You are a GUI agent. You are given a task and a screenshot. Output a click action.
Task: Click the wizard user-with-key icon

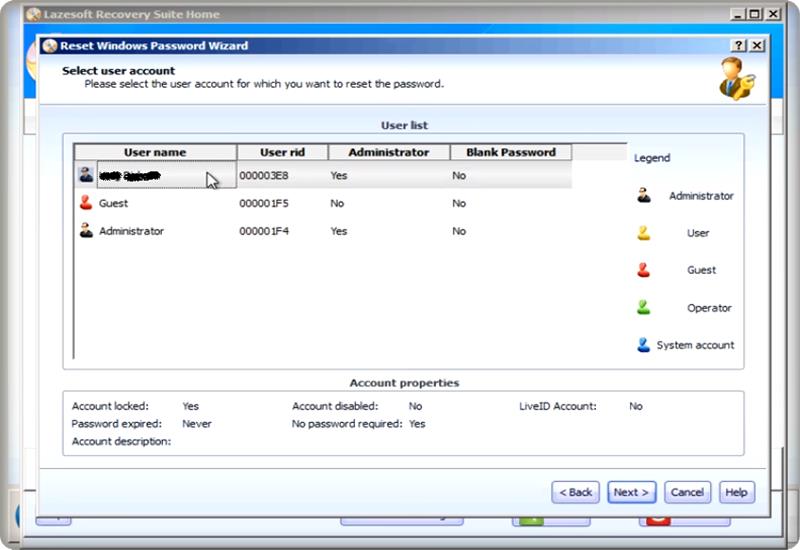737,79
